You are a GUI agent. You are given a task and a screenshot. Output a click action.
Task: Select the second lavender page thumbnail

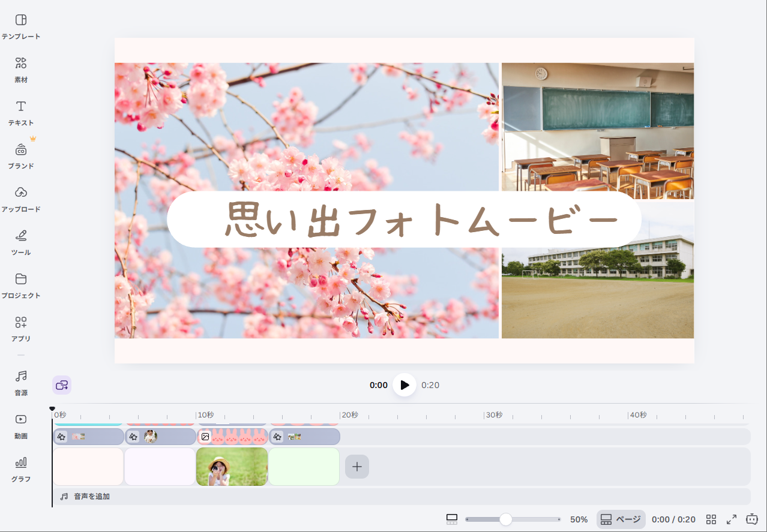[160, 467]
